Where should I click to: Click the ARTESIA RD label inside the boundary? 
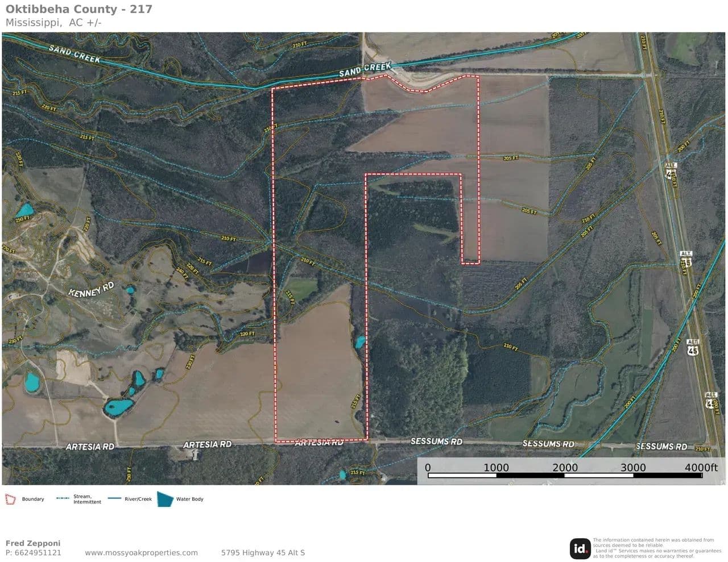pyautogui.click(x=320, y=442)
